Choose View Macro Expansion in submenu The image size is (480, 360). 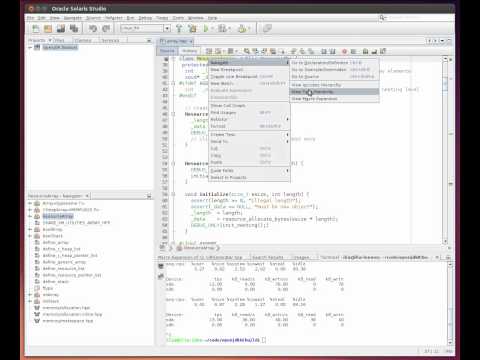[x=334, y=99]
